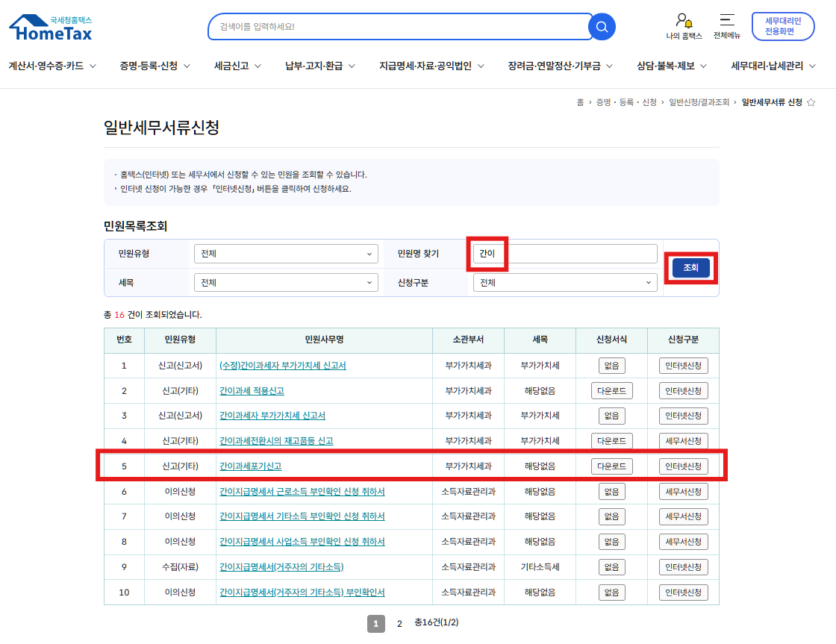Click the top search input box
The height and width of the screenshot is (644, 836).
(399, 27)
